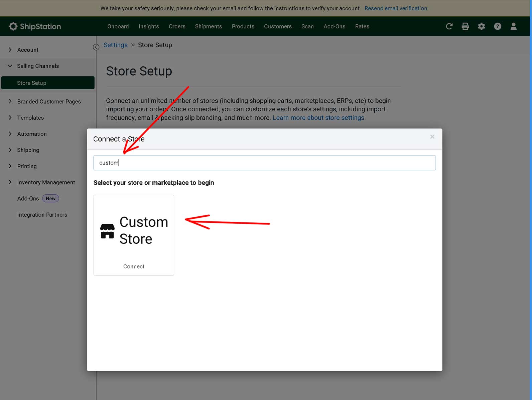Click the Custom Store title text
This screenshot has height=400, width=532.
(144, 230)
